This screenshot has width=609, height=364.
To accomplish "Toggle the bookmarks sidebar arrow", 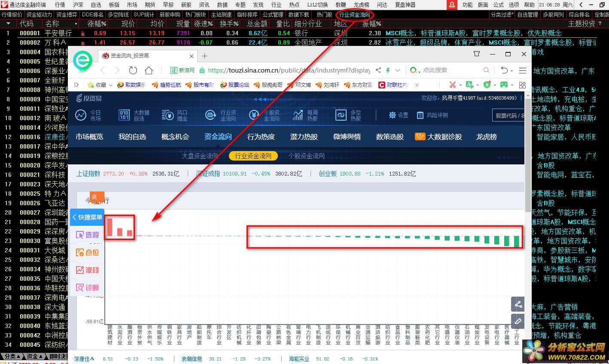I will (x=77, y=85).
